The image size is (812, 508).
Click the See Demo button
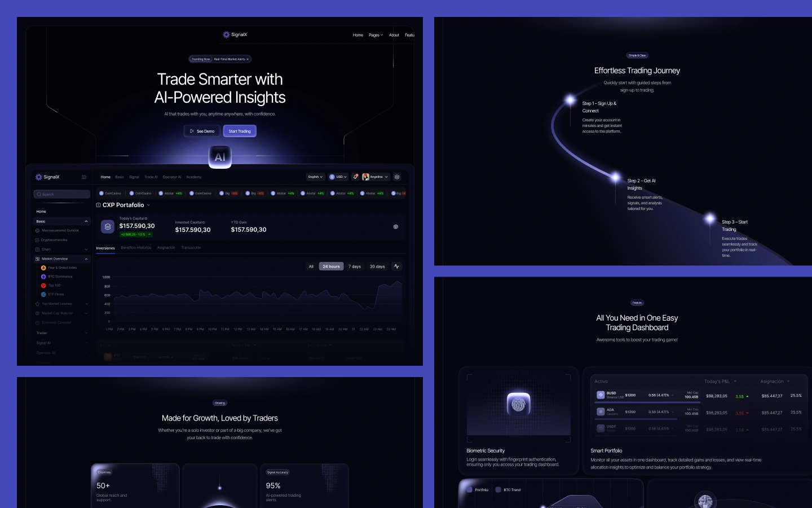201,131
